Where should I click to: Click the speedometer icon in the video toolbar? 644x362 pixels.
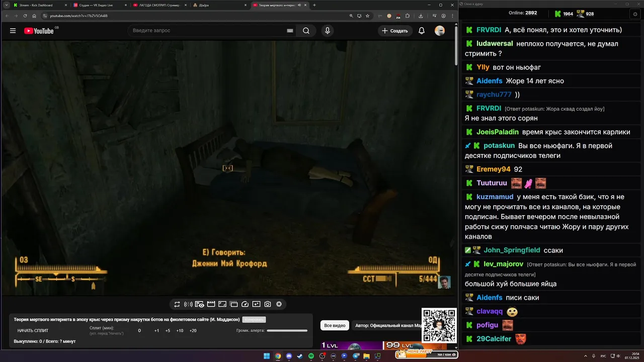[245, 304]
